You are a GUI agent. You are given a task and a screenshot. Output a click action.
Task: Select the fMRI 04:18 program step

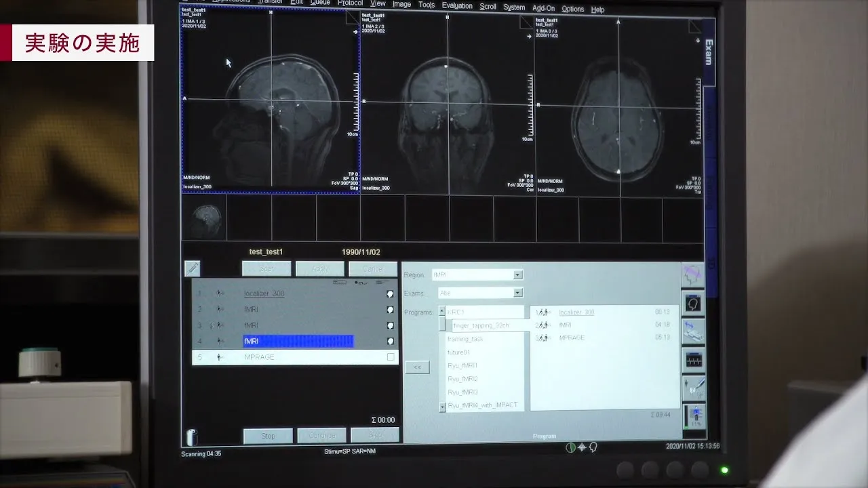604,325
